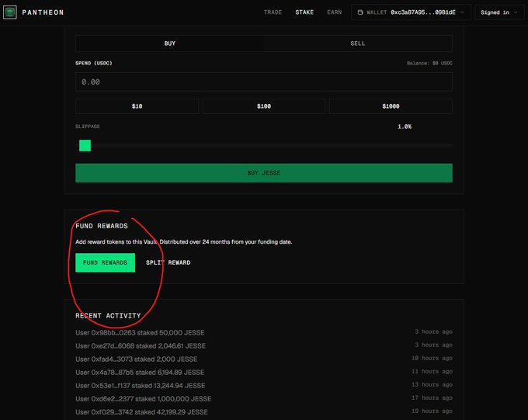Click the SPEND (USDC) label
This screenshot has width=528, height=420.
(x=94, y=63)
